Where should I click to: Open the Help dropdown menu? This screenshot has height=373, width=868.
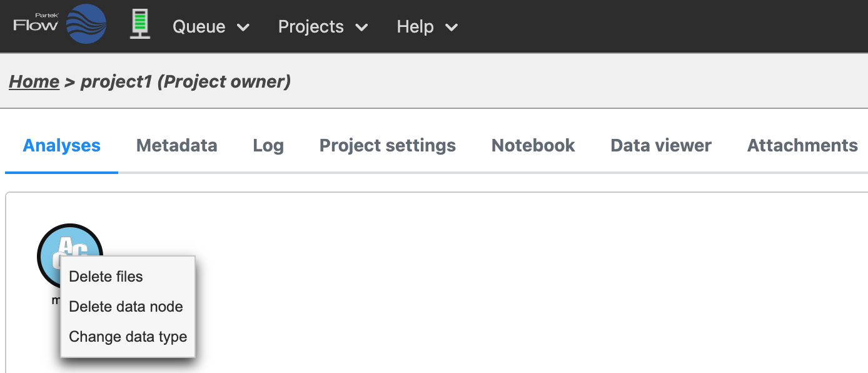(x=427, y=27)
